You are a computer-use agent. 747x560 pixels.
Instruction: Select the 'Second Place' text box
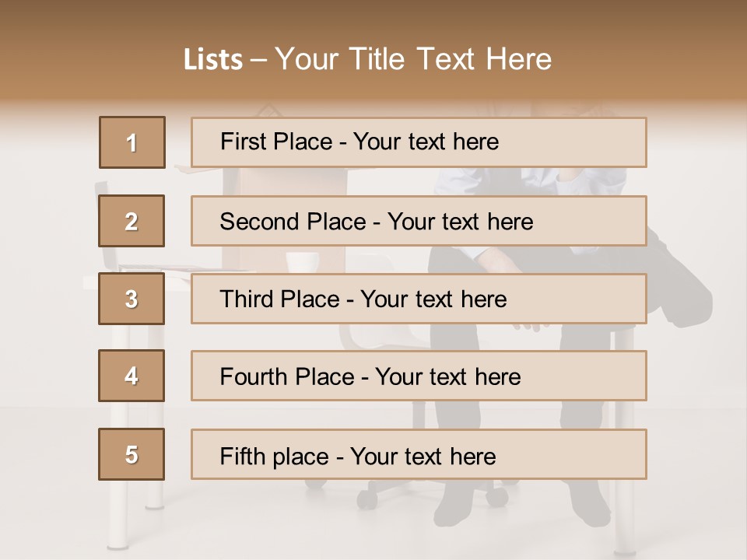tap(419, 221)
